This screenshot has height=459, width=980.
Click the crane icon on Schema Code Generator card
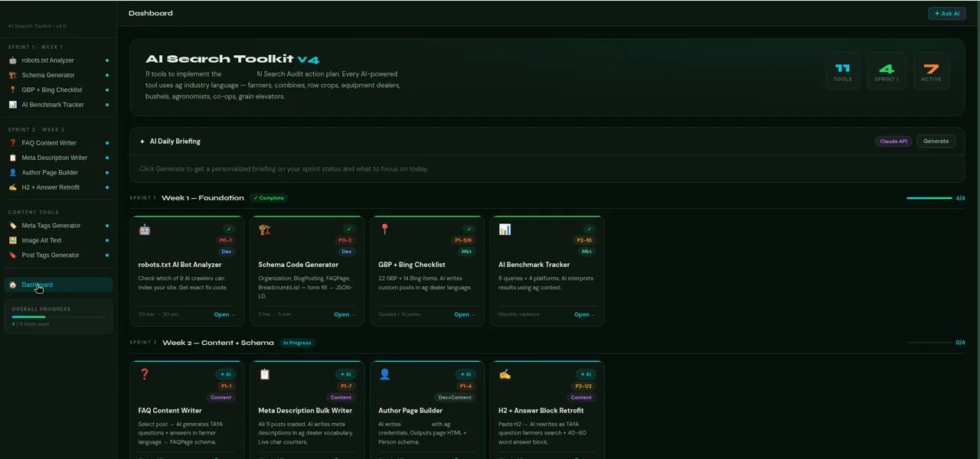pyautogui.click(x=265, y=229)
